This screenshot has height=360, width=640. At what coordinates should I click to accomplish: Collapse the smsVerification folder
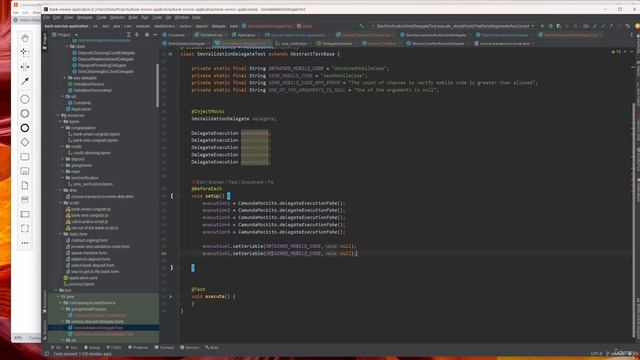pyautogui.click(x=62, y=178)
